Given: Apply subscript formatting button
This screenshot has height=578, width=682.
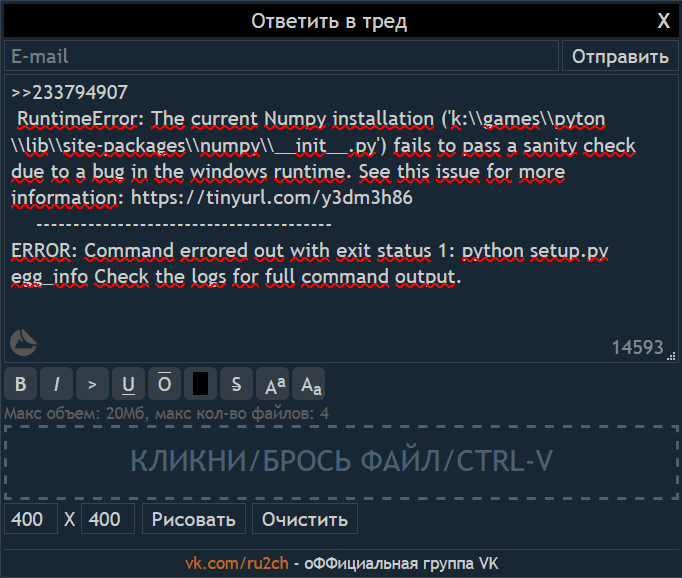Looking at the screenshot, I should (308, 384).
